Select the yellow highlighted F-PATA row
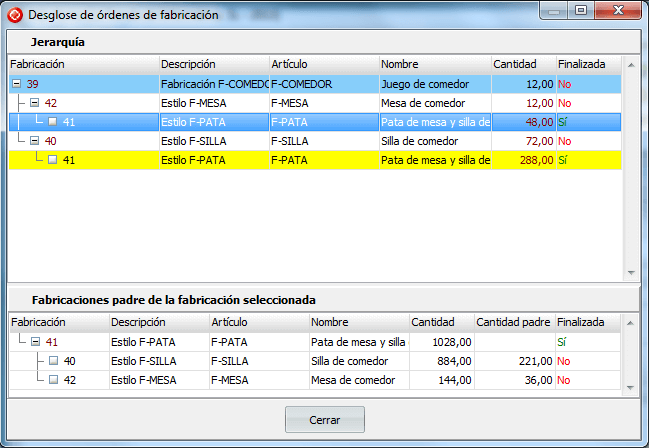This screenshot has width=649, height=448. 300,160
